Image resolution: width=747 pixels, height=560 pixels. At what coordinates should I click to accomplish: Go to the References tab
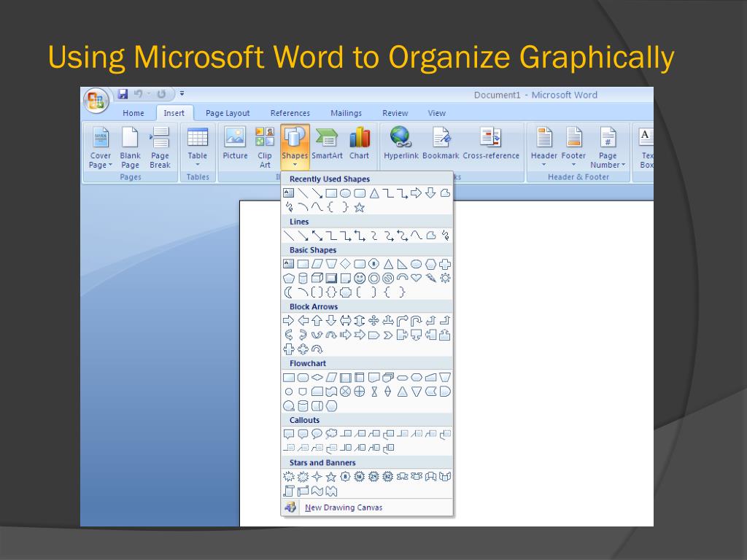coord(290,113)
